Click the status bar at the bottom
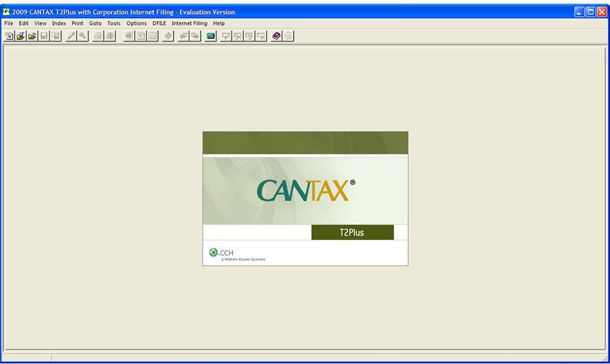Image resolution: width=610 pixels, height=364 pixels. tap(303, 356)
